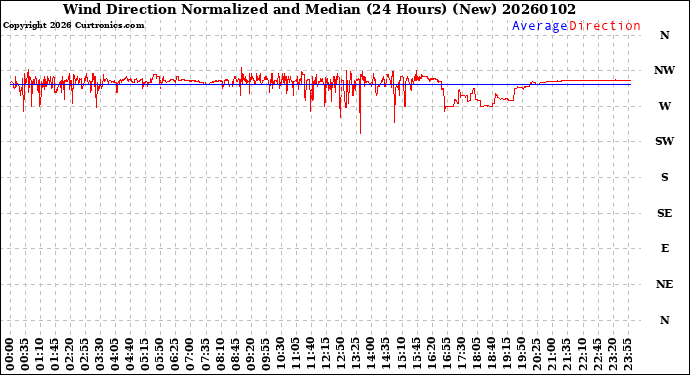The height and width of the screenshot is (375, 690).
Task: Click the 03:30 time label
Action: pyautogui.click(x=99, y=354)
